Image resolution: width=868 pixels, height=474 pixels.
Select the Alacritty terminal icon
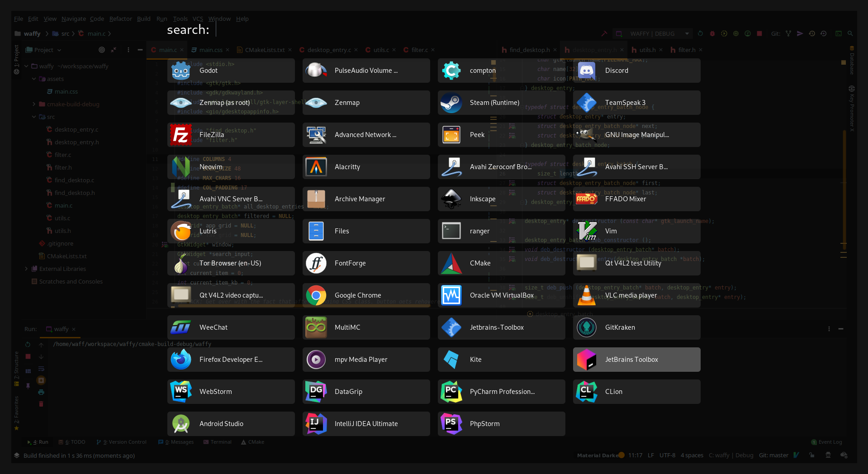click(316, 167)
